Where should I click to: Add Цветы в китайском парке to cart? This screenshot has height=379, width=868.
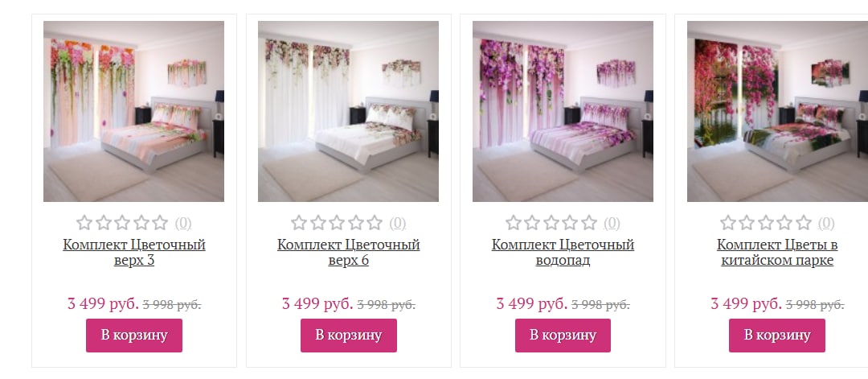(777, 336)
